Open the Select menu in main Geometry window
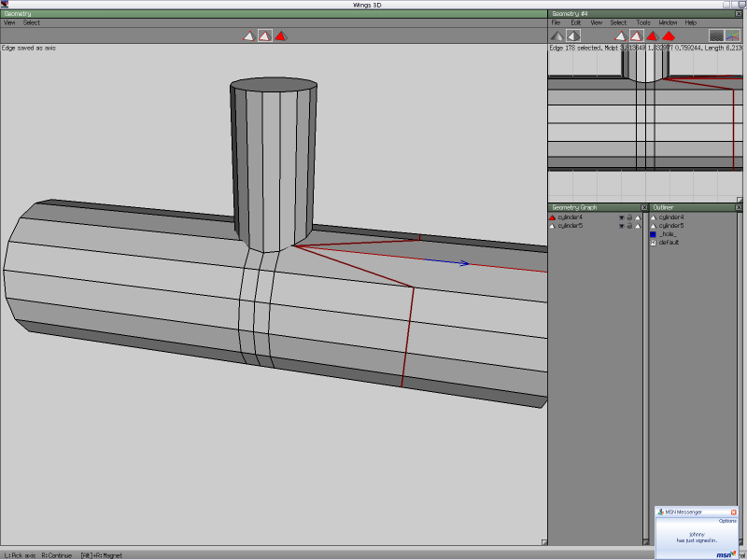Image resolution: width=747 pixels, height=560 pixels. tap(32, 22)
